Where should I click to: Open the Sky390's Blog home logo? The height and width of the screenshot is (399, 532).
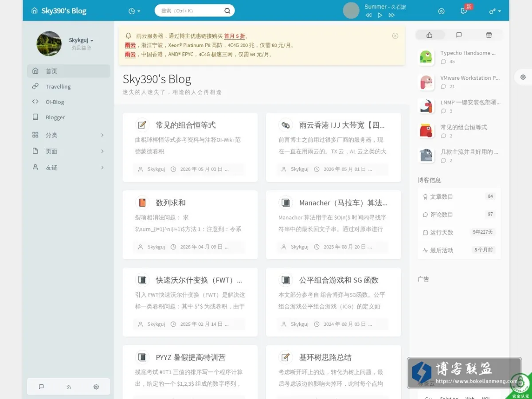(59, 11)
